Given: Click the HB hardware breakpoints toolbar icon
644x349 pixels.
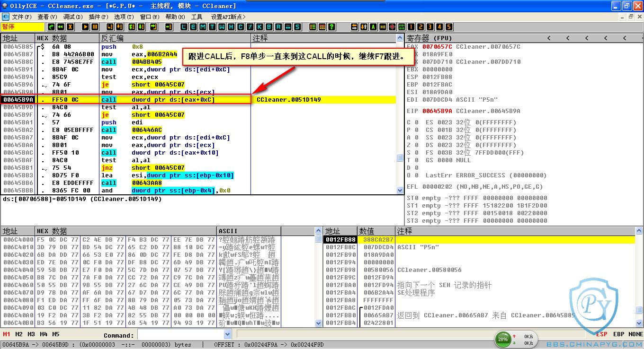Looking at the screenshot, I should (383, 27).
